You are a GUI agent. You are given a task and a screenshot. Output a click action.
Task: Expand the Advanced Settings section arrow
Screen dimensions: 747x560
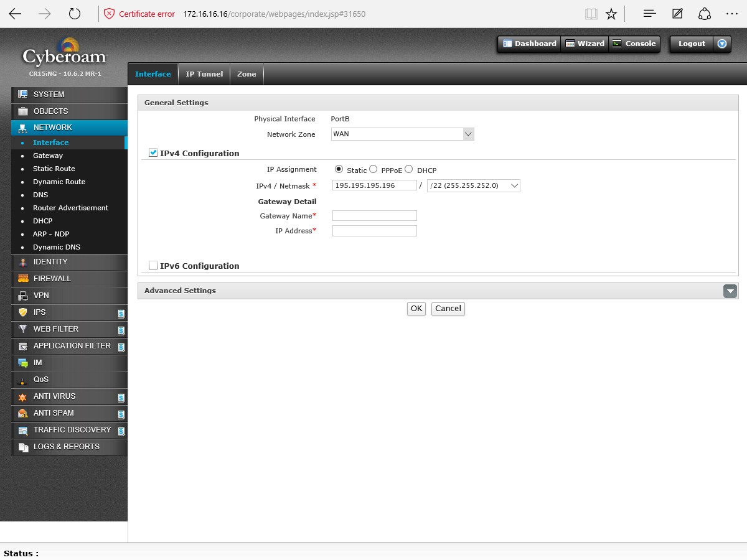pos(730,291)
